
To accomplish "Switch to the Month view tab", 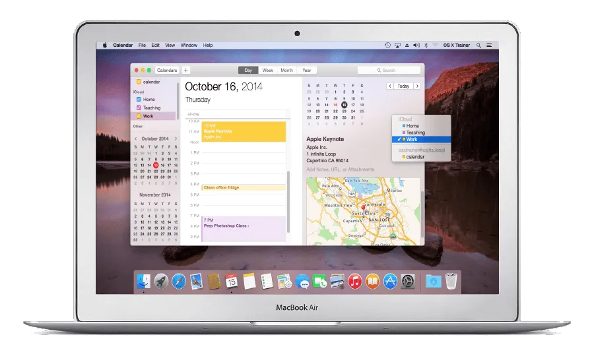I will [x=287, y=70].
